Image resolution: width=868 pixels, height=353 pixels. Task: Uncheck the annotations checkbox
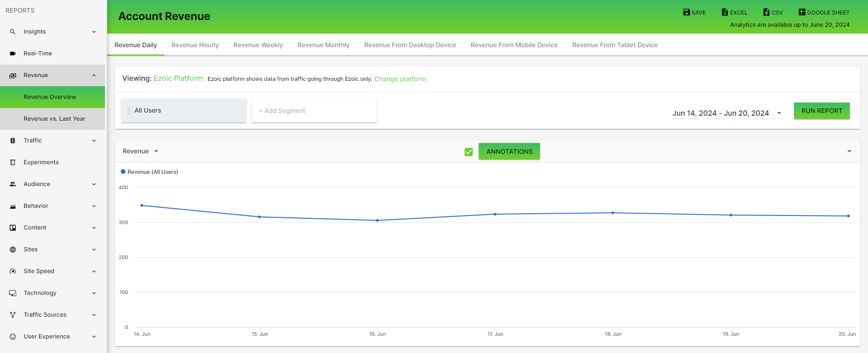click(469, 152)
